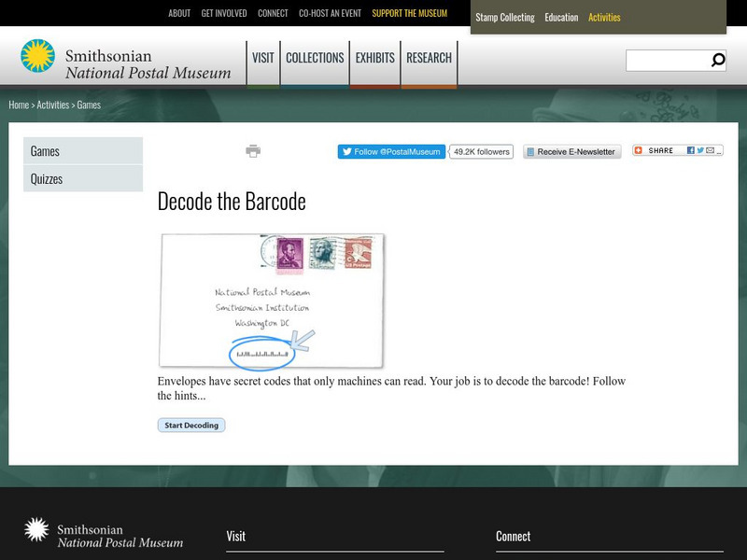
Task: Open the Stamp Collecting menu entry
Action: tap(505, 17)
